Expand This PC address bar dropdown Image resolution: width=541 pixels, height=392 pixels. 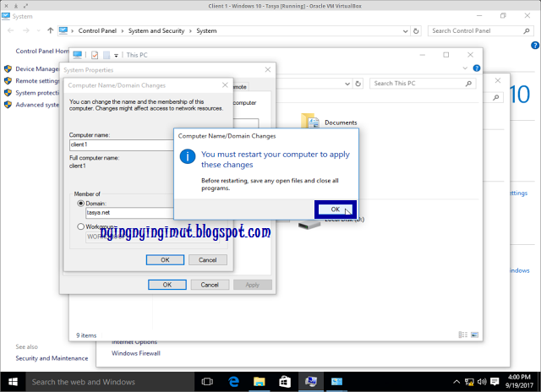click(x=347, y=84)
